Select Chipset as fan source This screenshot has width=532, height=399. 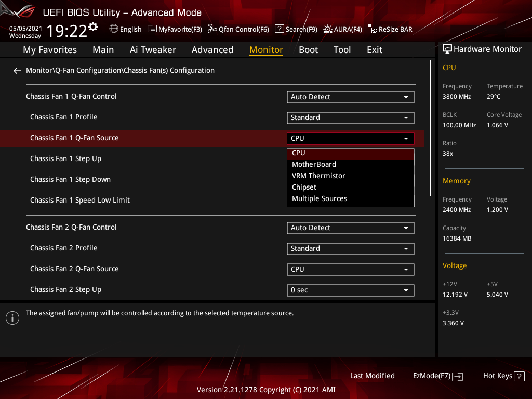(x=351, y=187)
